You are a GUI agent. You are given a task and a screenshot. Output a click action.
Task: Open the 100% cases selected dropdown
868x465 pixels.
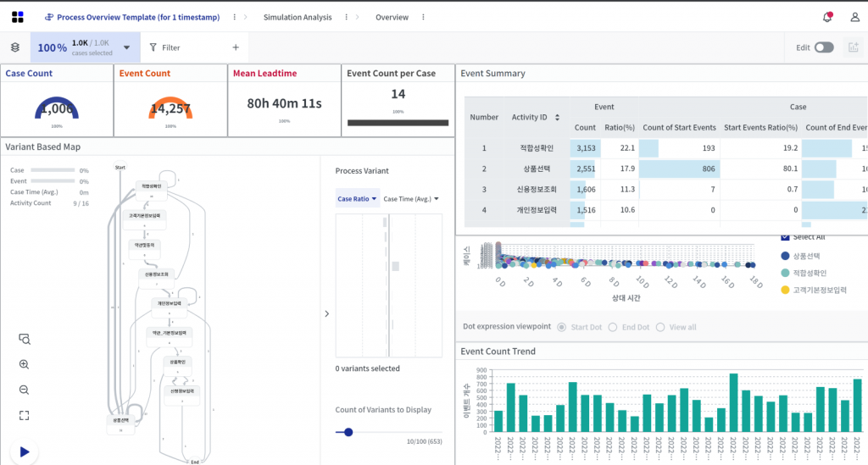[x=127, y=48]
